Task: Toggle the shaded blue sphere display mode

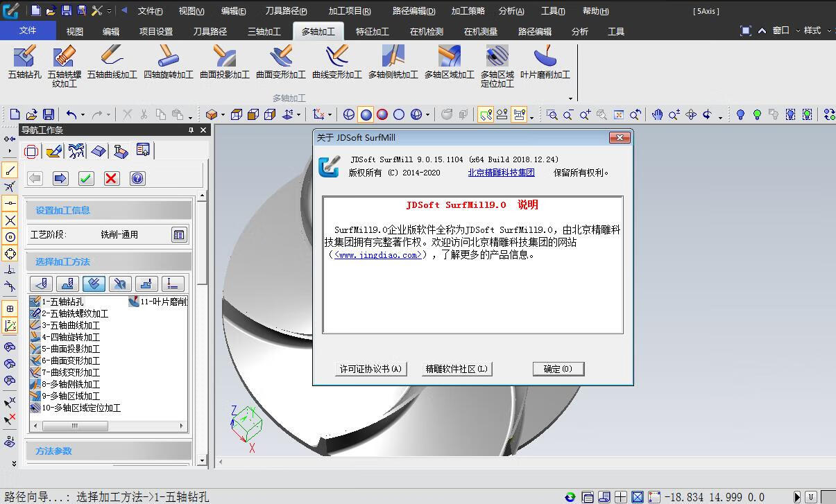Action: pos(366,114)
